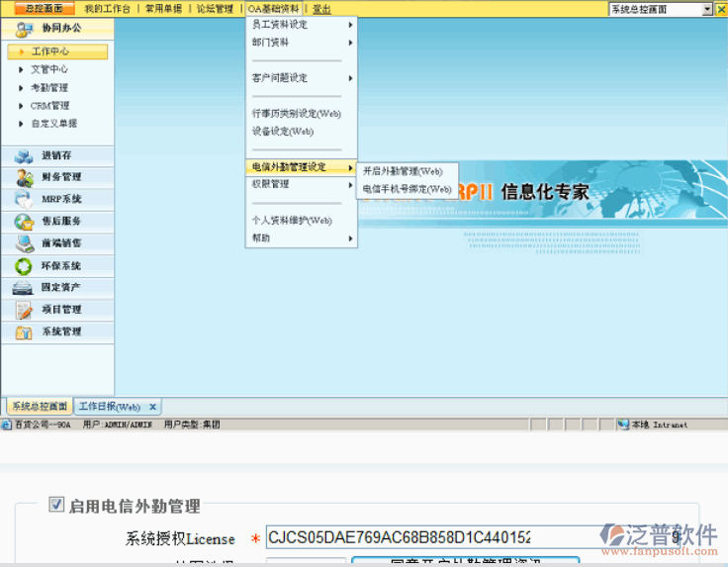Open the 售后服务 module icon

(24, 221)
